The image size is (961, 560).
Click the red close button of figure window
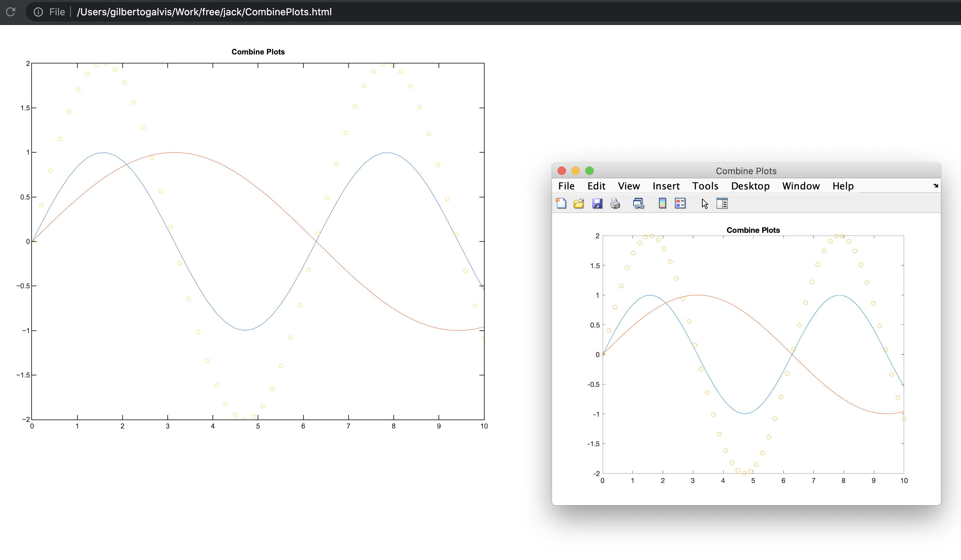(561, 171)
